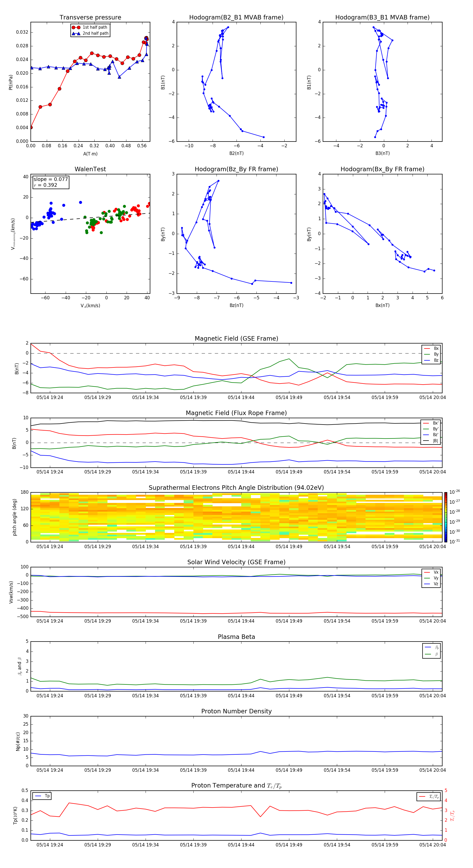Image resolution: width=473 pixels, height=868 pixels.
Task: Click the 'Transverse pressure' plot title
Action: (90, 18)
